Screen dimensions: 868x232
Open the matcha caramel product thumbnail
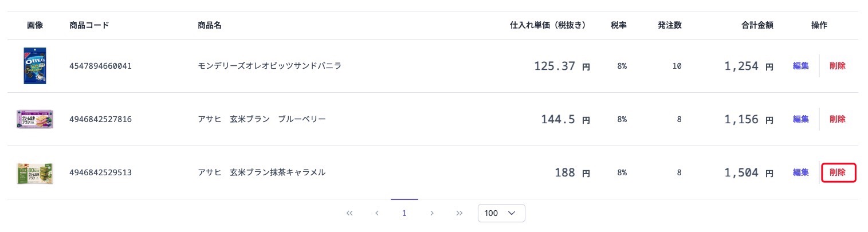35,172
